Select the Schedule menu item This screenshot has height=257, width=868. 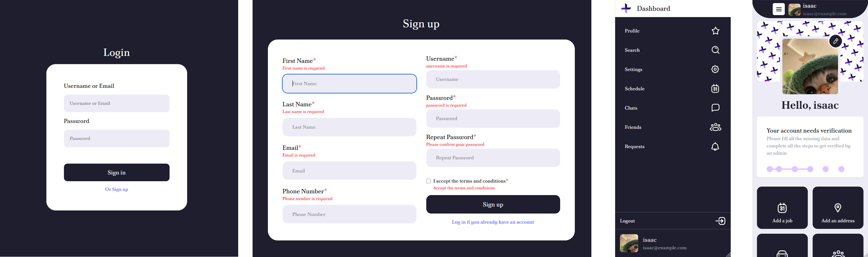tap(673, 88)
